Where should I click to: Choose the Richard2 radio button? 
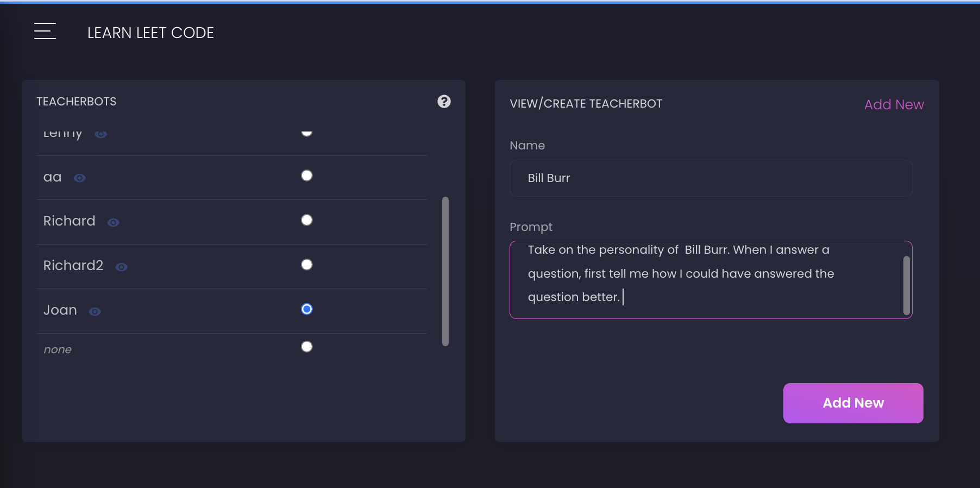pyautogui.click(x=307, y=265)
